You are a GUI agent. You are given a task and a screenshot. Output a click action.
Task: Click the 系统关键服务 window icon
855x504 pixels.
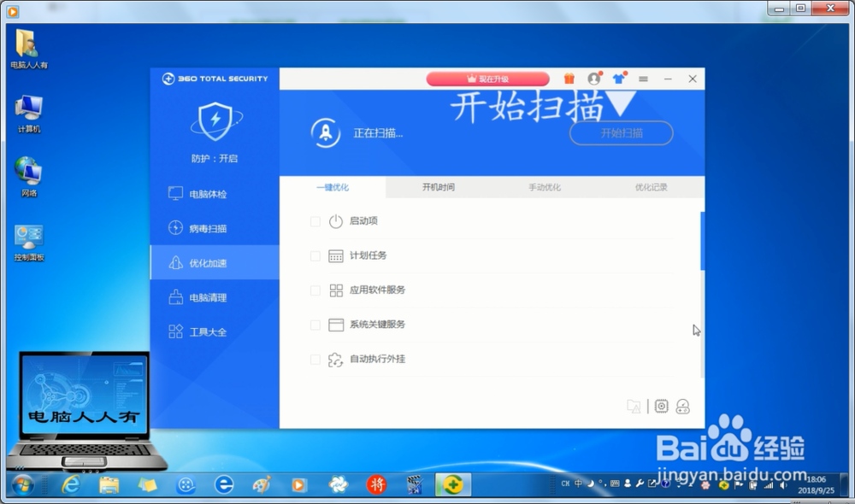(336, 325)
